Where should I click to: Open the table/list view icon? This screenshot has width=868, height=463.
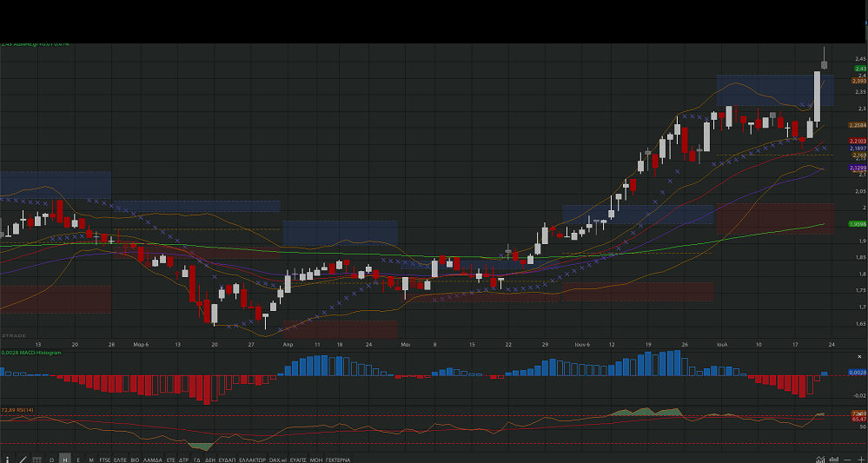pos(36,460)
